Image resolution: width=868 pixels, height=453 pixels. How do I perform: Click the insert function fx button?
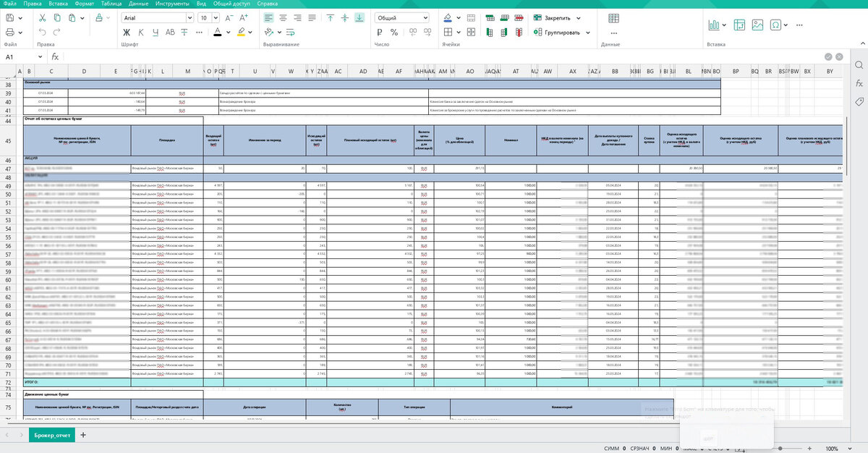[x=55, y=56]
